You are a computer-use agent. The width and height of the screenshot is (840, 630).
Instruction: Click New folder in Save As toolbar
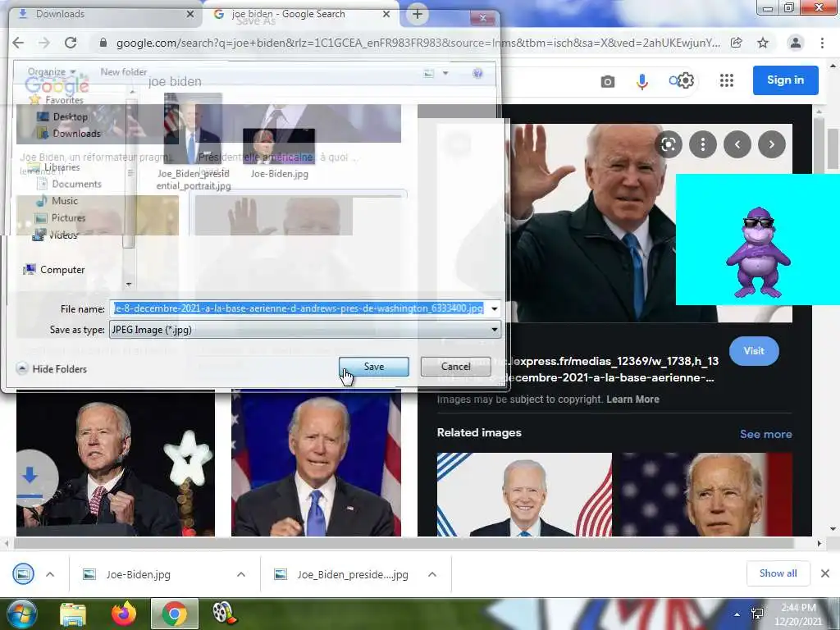[x=124, y=72]
